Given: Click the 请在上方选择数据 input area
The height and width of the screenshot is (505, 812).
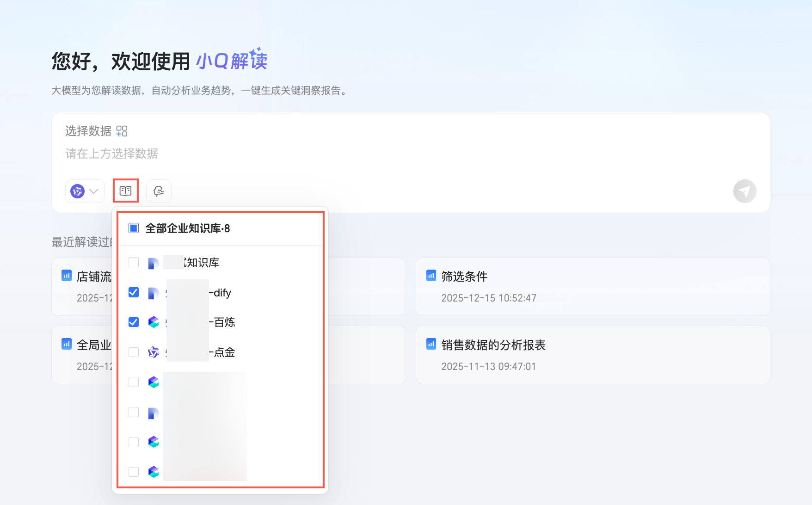Looking at the screenshot, I should (x=111, y=154).
